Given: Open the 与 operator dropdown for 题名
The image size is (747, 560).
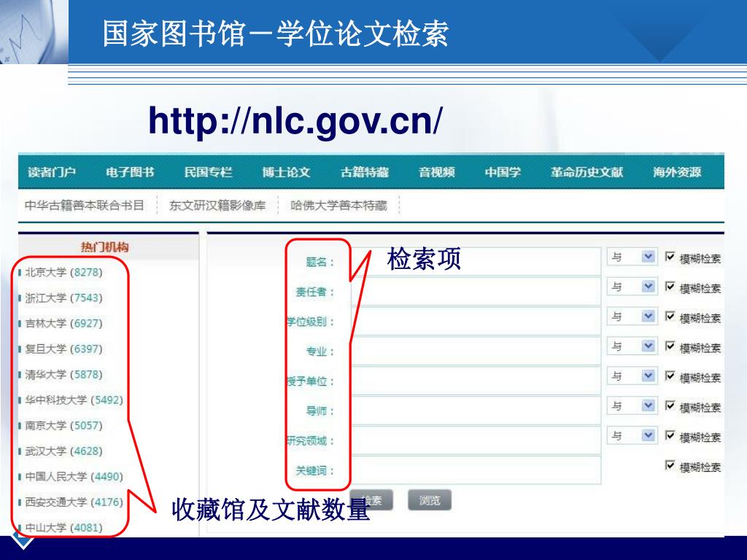Looking at the screenshot, I should [632, 257].
